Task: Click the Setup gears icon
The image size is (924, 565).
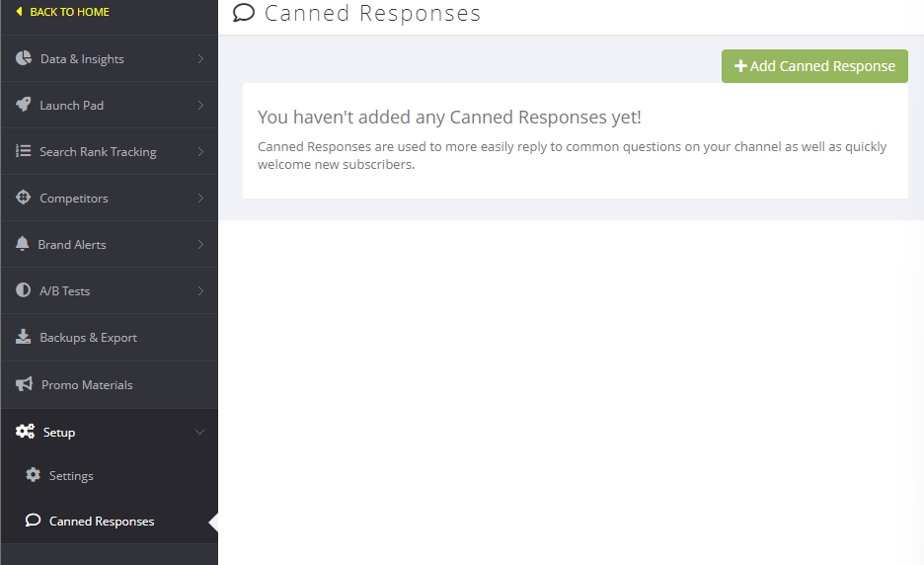Action: 26,432
